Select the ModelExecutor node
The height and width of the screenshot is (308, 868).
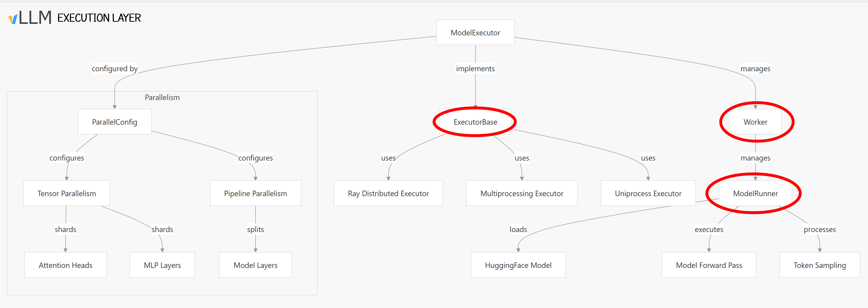475,32
